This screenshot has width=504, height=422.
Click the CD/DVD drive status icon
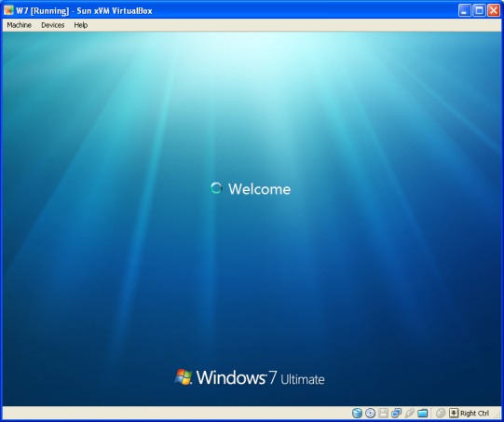coord(370,413)
